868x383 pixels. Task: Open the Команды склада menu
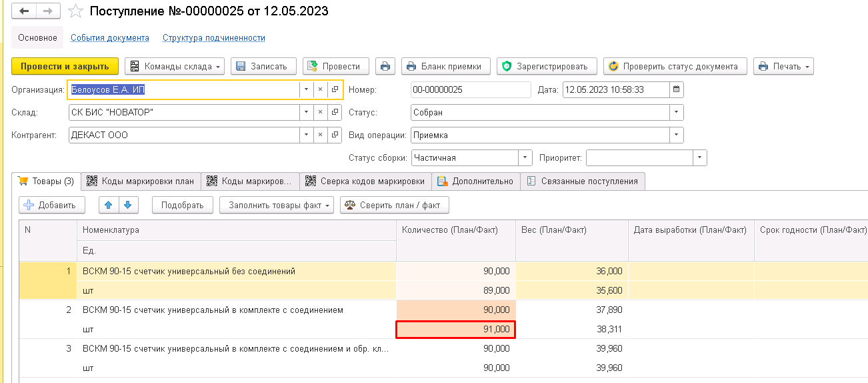click(x=175, y=66)
